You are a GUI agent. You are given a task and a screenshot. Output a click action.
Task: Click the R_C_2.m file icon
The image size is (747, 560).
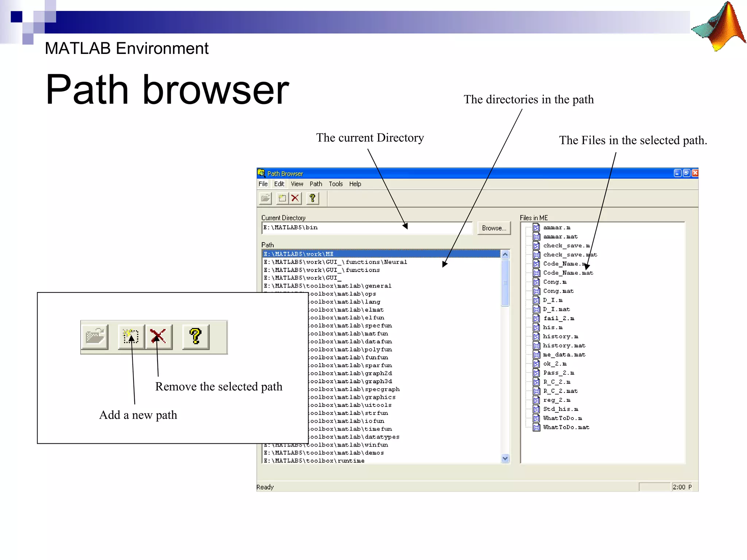[536, 382]
